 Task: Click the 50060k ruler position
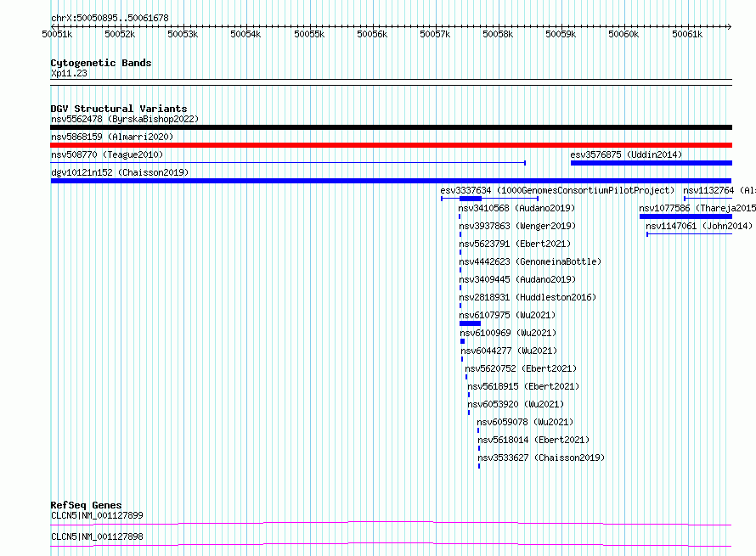click(x=623, y=34)
